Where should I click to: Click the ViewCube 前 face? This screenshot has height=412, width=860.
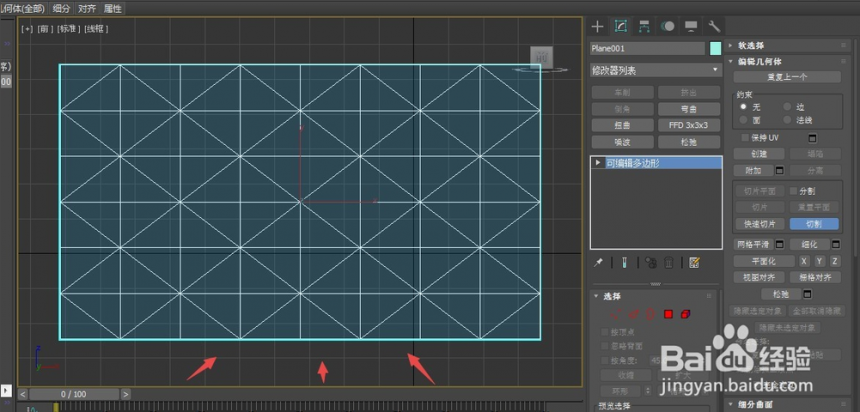click(x=541, y=57)
